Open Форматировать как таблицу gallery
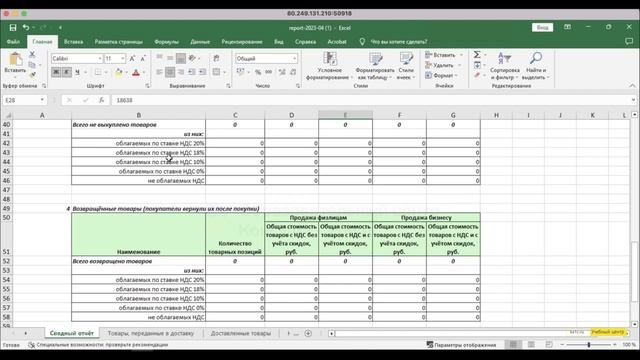 pyautogui.click(x=375, y=66)
